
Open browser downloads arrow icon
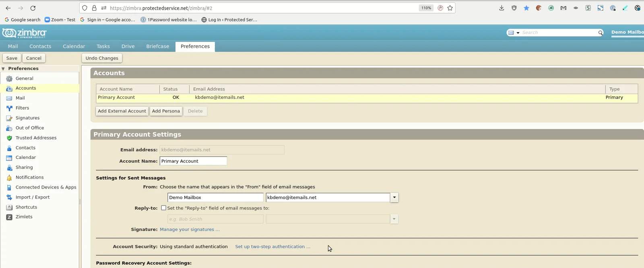[502, 8]
